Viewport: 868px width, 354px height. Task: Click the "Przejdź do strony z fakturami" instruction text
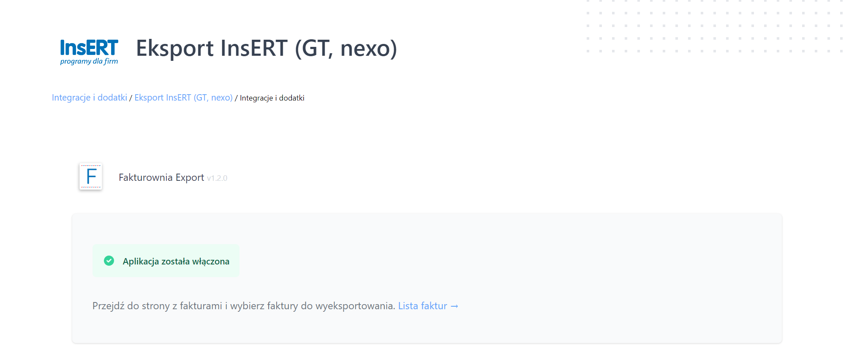(169, 306)
